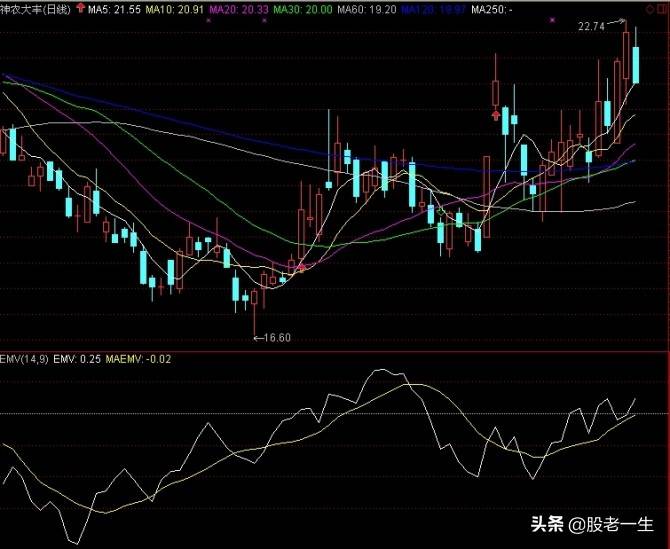Image resolution: width=670 pixels, height=549 pixels.
Task: Click the red buy-arrow marker under the gap-up candle
Action: click(x=496, y=115)
